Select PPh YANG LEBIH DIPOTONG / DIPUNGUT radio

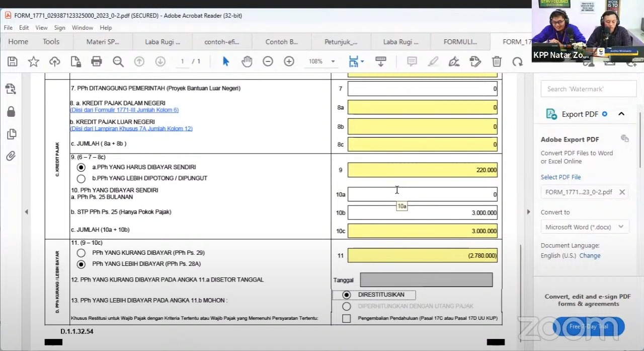pos(81,178)
